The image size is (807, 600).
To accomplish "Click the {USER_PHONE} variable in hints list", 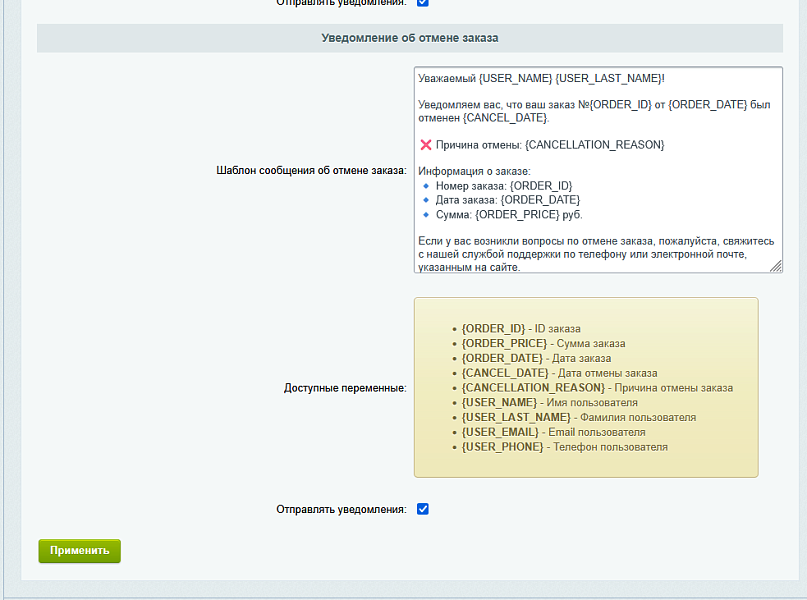I will (x=502, y=447).
